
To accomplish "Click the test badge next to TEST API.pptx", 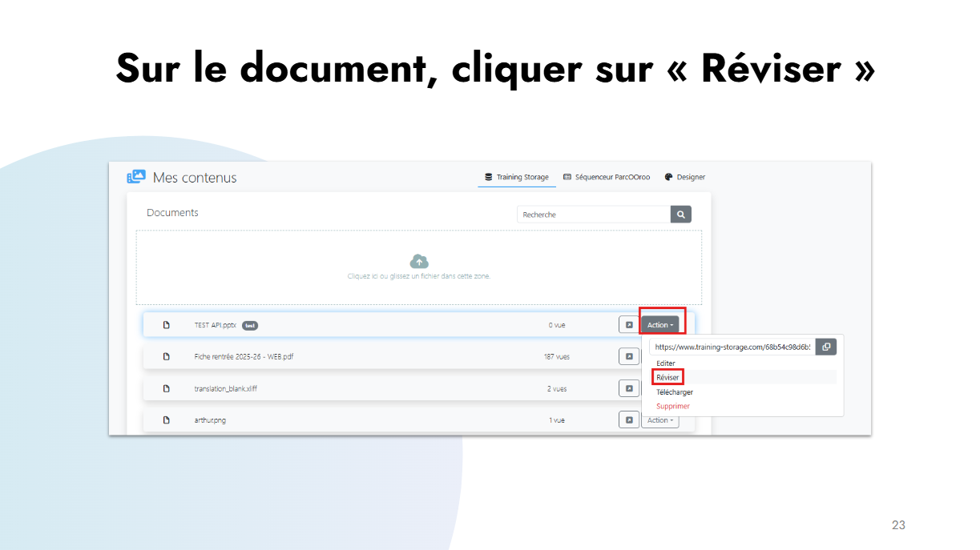I will tap(250, 325).
